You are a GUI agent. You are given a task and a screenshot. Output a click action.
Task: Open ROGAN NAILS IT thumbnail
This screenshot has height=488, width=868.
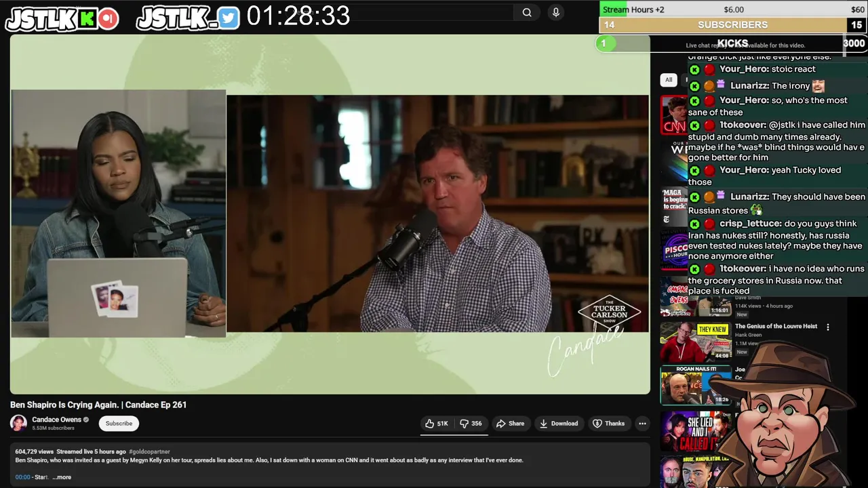point(696,386)
